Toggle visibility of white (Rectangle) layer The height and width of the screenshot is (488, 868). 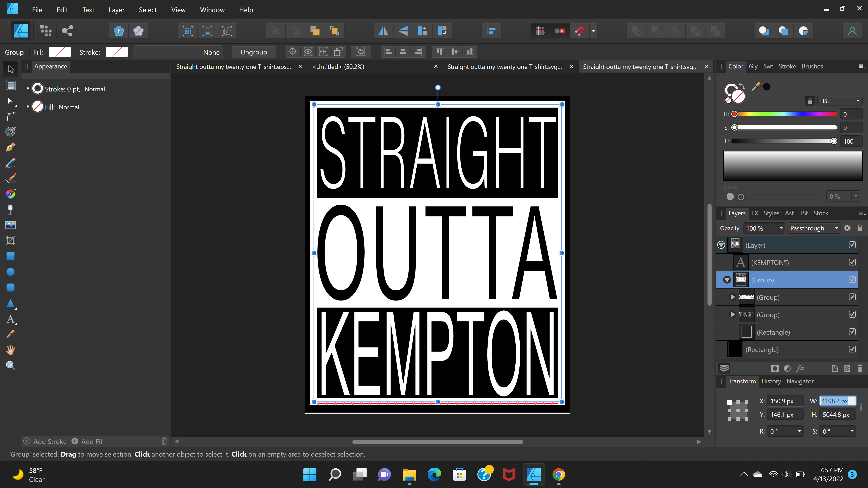852,332
